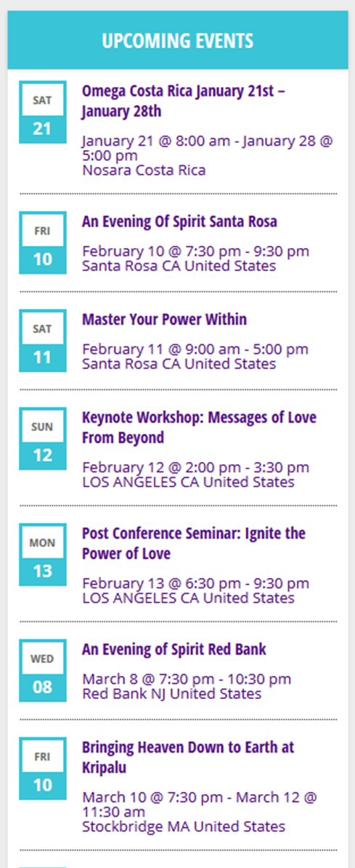
Task: Click the SAT 21 date badge
Action: click(43, 112)
